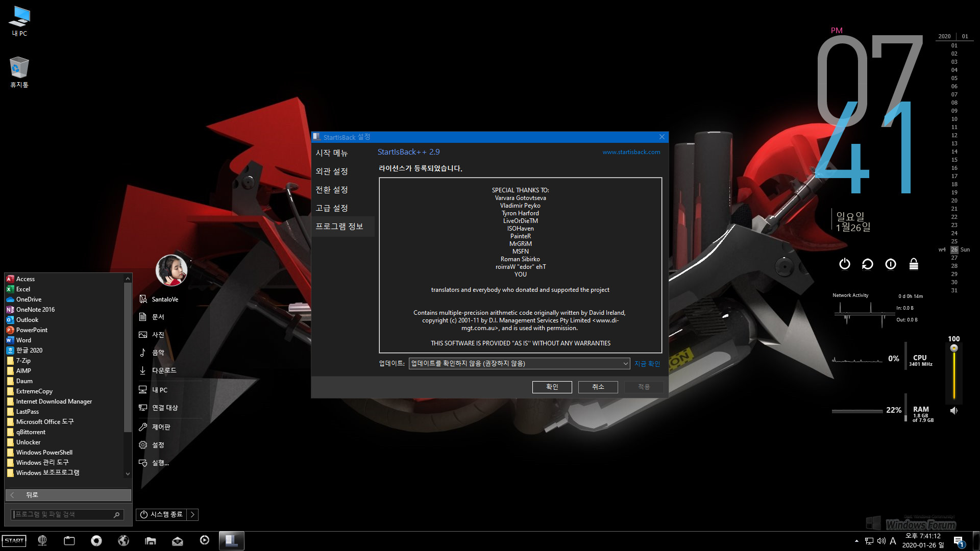Focus the 프로그램 및 파일 검색 search field
980x551 pixels.
pos(67,514)
